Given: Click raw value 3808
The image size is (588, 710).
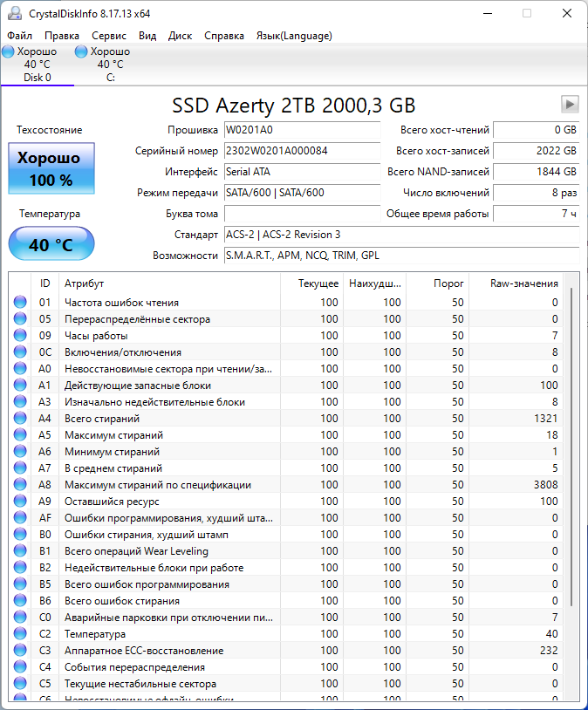Looking at the screenshot, I should (x=545, y=485).
